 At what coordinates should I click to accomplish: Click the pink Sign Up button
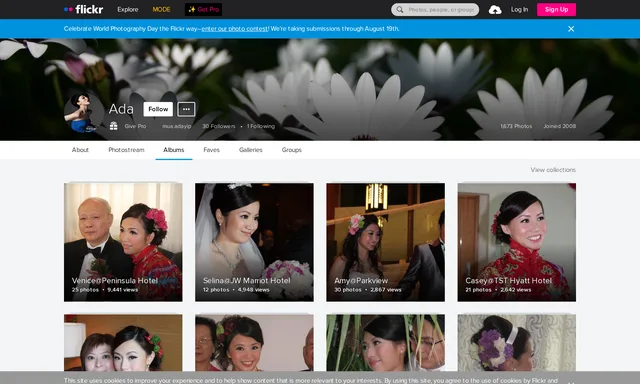pyautogui.click(x=556, y=9)
